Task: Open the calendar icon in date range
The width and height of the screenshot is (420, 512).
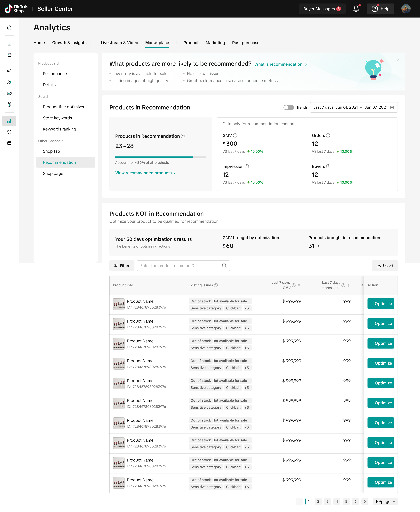Action: click(392, 107)
